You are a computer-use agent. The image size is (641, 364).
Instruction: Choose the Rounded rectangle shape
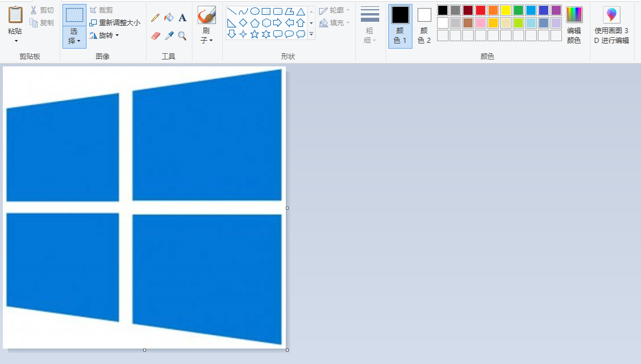tap(278, 11)
